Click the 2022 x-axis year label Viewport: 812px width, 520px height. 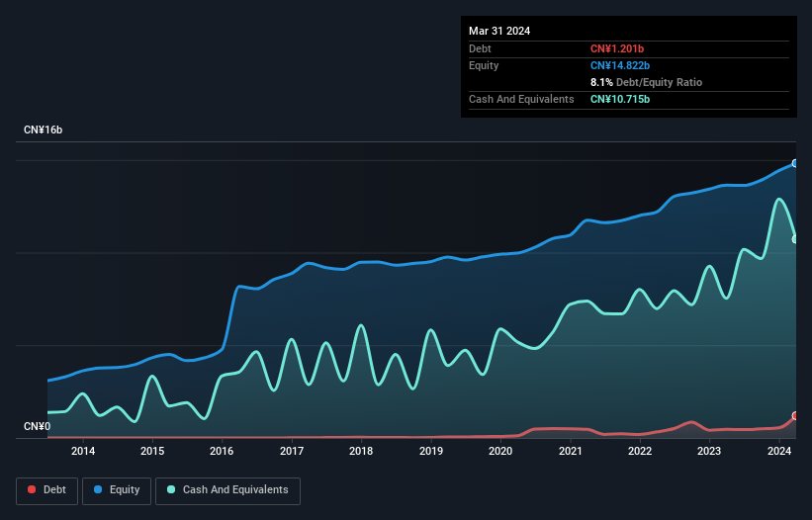[x=640, y=452]
